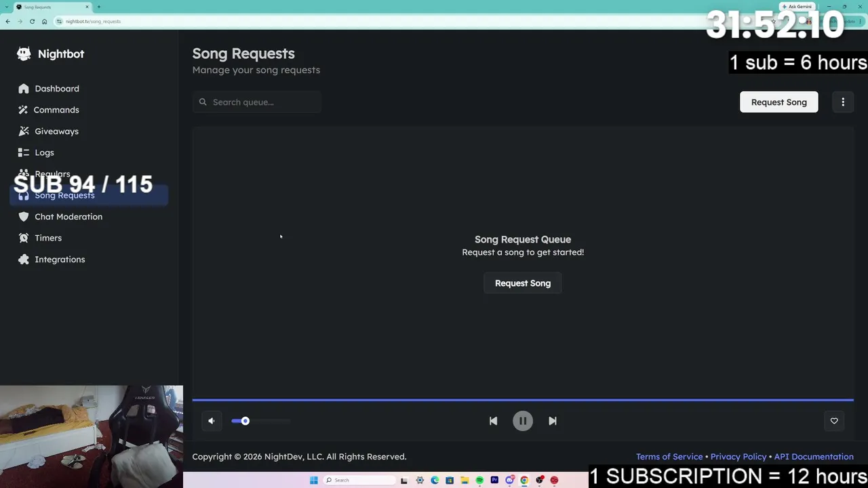Viewport: 868px width, 488px height.
Task: Skip to the next song
Action: point(553,421)
